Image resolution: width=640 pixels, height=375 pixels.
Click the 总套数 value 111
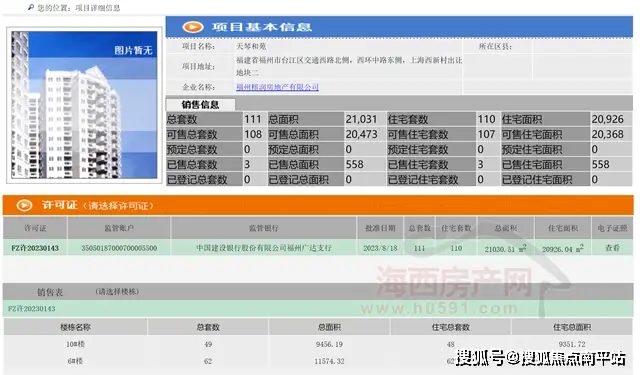[253, 119]
